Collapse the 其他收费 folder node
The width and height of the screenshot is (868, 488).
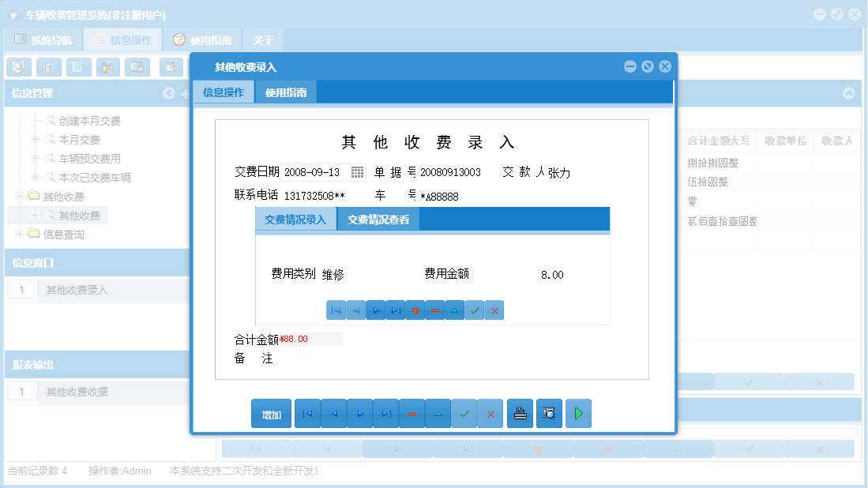(17, 195)
